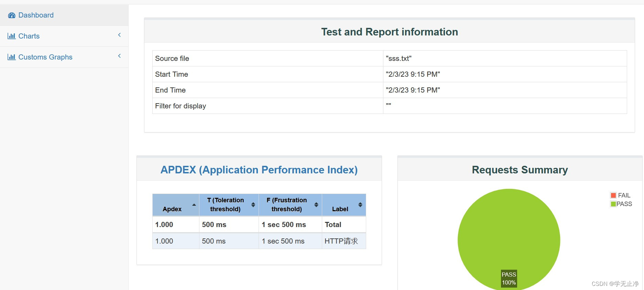Screen dimensions: 644x290
Task: Click the Dashboard speedometer icon
Action: [x=12, y=15]
